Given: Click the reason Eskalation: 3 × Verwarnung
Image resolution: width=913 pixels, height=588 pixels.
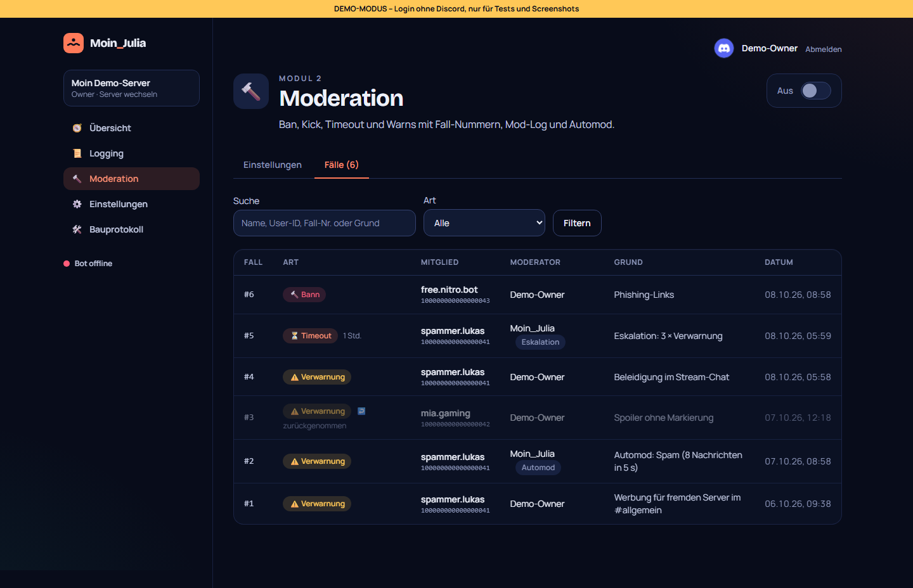Looking at the screenshot, I should click(668, 336).
